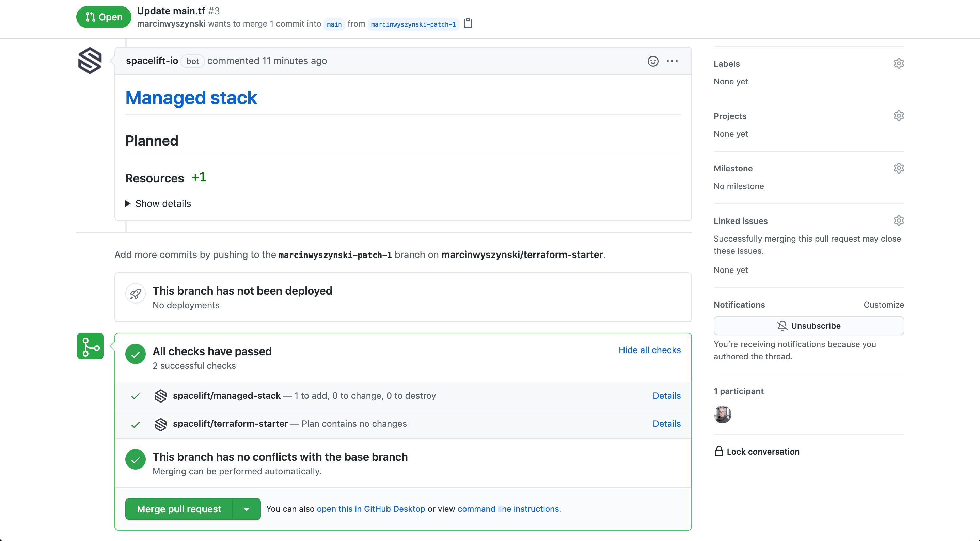Click the Merge pull request button
Screen dimensions: 980x541
(x=179, y=509)
